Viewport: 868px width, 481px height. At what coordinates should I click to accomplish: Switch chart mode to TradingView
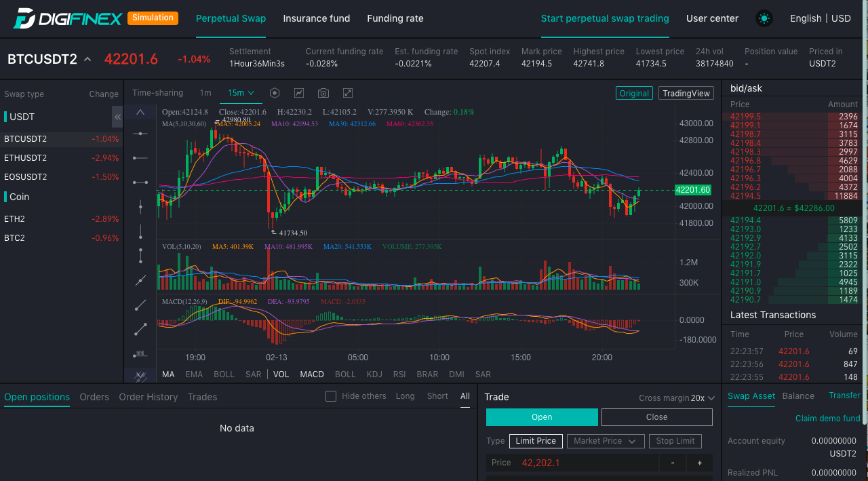click(x=686, y=94)
